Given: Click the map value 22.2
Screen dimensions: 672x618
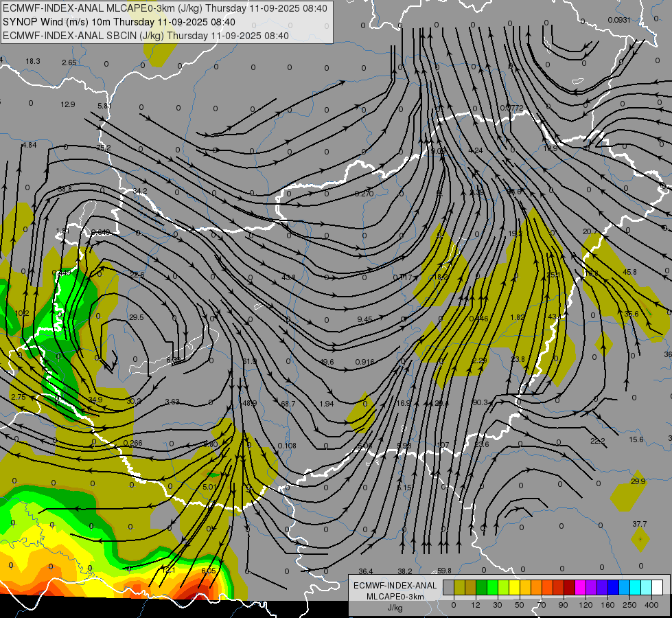Looking at the screenshot, I should (597, 441).
